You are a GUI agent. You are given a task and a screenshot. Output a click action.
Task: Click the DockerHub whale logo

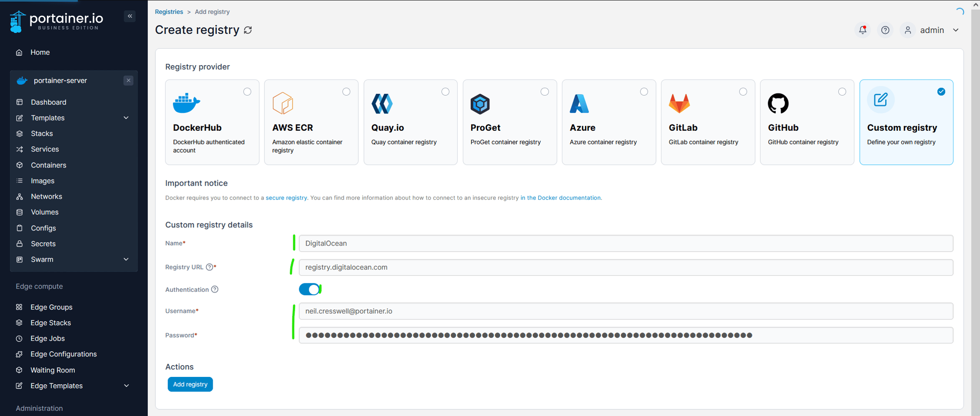187,103
